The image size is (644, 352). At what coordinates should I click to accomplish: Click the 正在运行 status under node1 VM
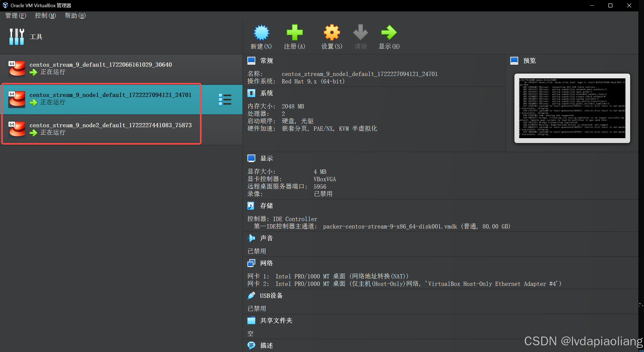point(53,102)
